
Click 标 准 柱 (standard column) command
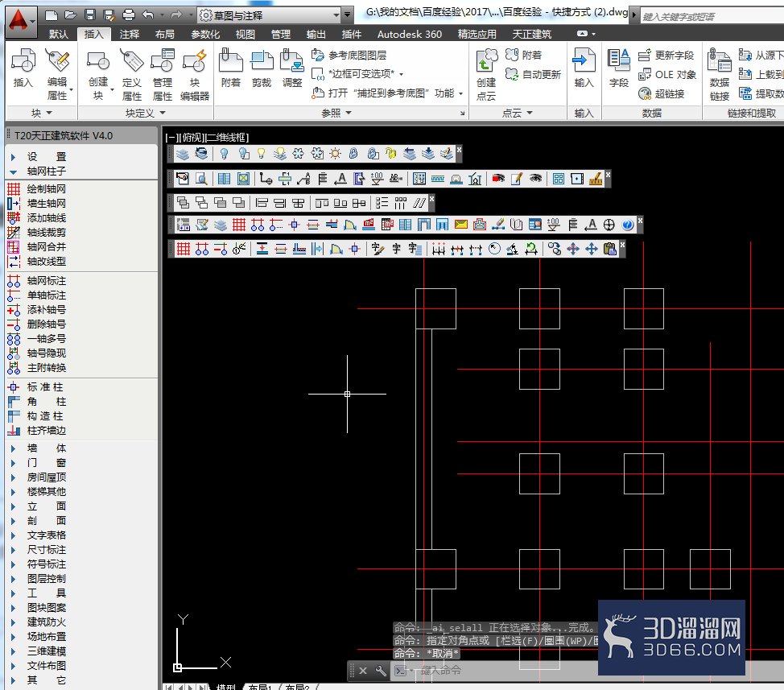click(36, 387)
